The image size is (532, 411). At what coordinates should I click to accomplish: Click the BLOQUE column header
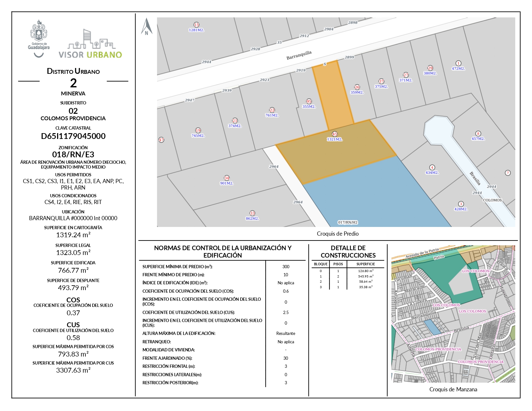pyautogui.click(x=320, y=264)
